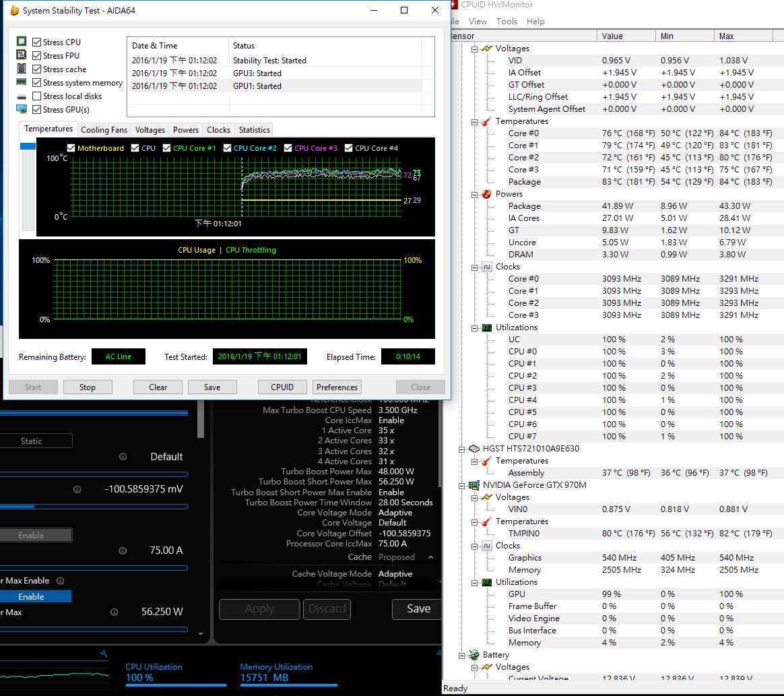Click the Stress CPU chip icon
The image size is (784, 696).
click(22, 42)
